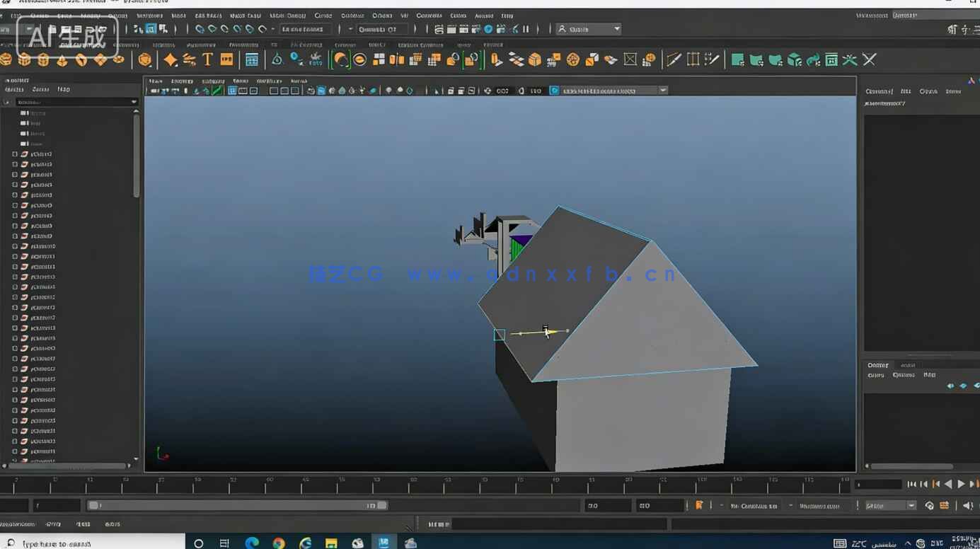Toggle snap to grid in the status line
Viewport: 980px width, 549px height.
[201, 29]
